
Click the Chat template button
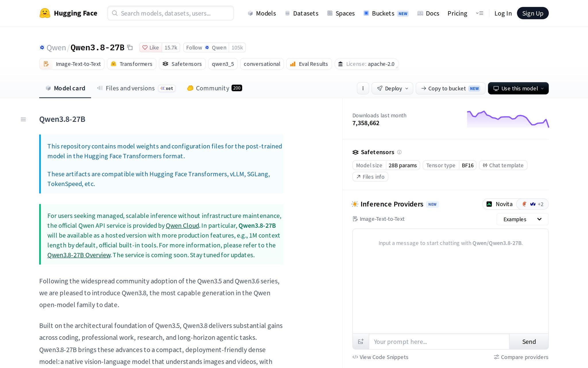click(x=503, y=165)
